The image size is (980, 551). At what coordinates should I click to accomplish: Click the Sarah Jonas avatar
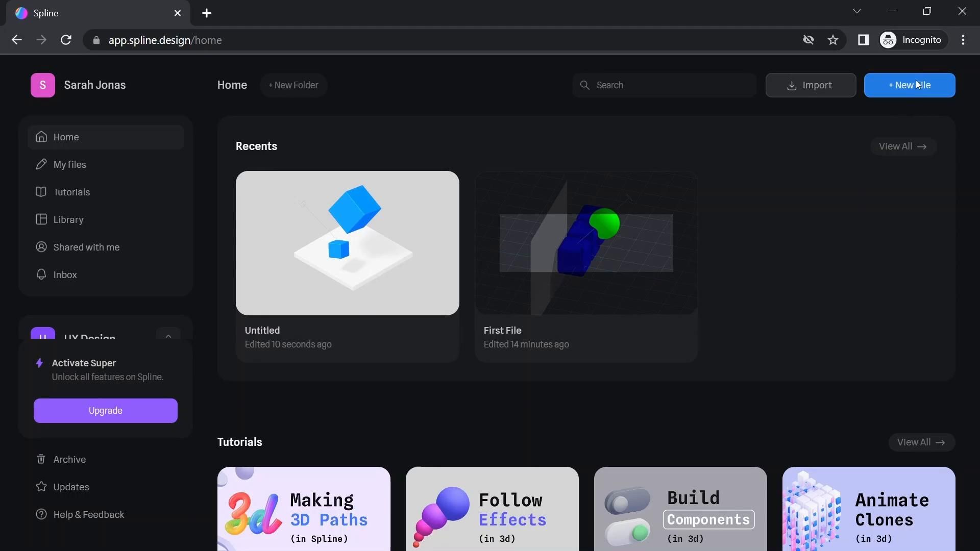43,85
